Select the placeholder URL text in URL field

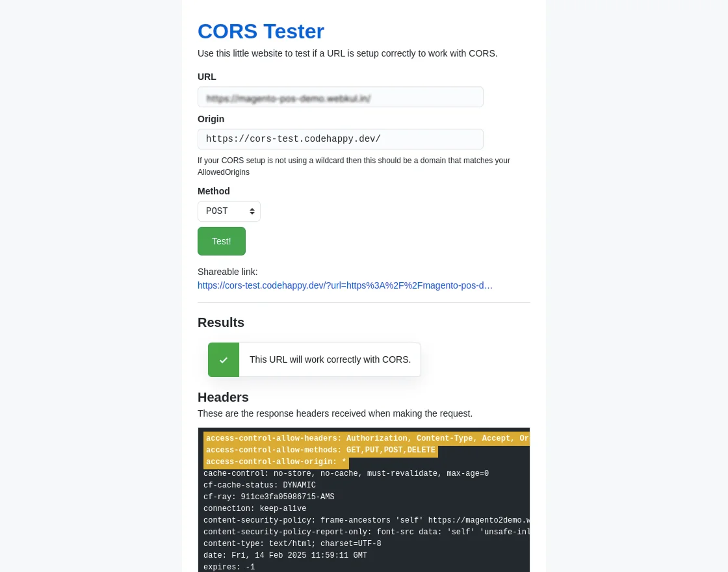tap(289, 98)
